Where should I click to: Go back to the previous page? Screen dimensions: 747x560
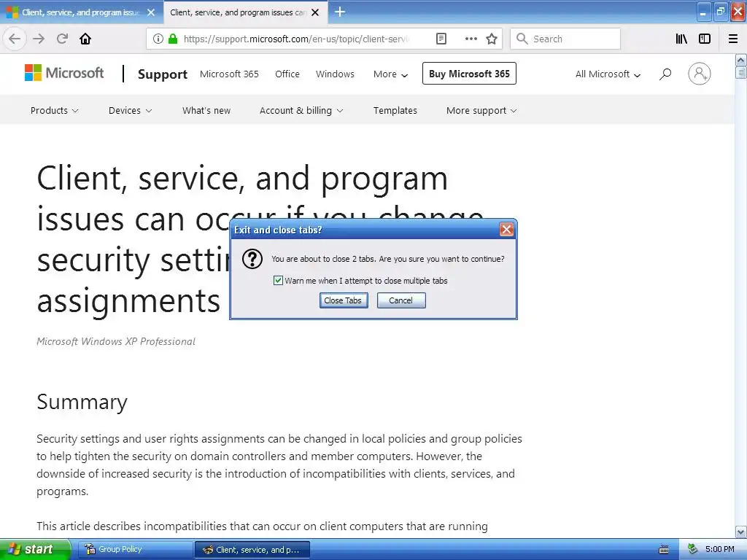click(15, 39)
